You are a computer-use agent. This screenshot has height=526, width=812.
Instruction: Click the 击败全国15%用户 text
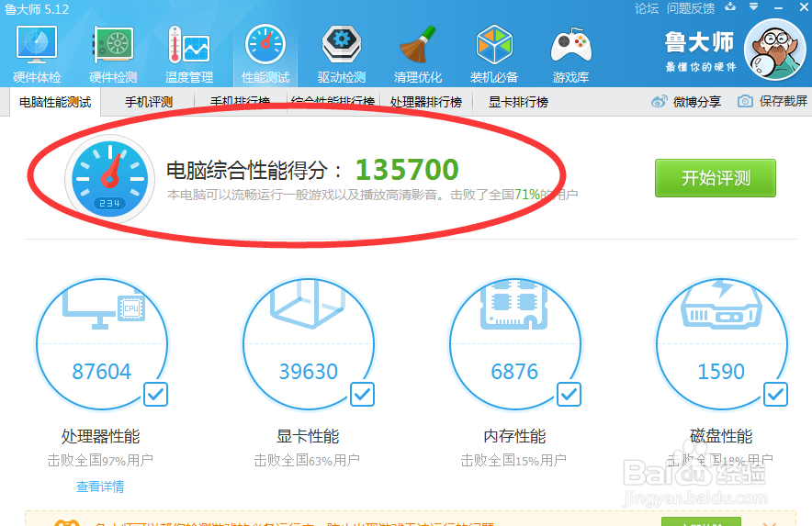coord(513,460)
